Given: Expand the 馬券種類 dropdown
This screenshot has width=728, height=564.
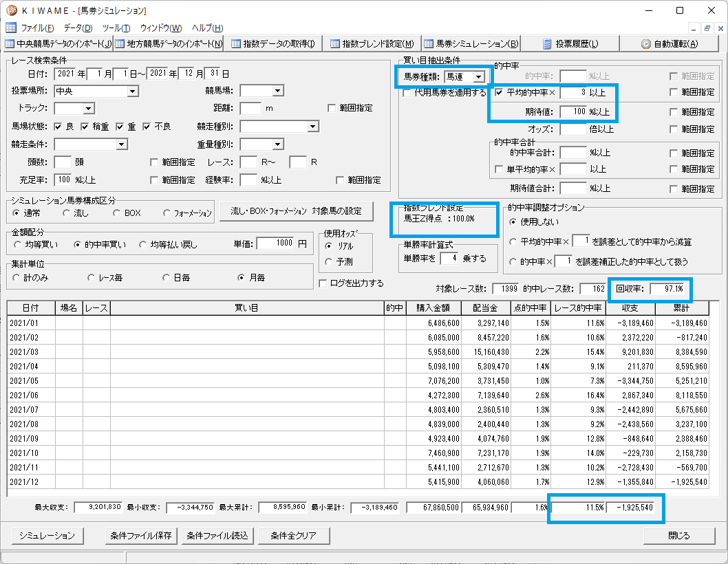Looking at the screenshot, I should (478, 77).
